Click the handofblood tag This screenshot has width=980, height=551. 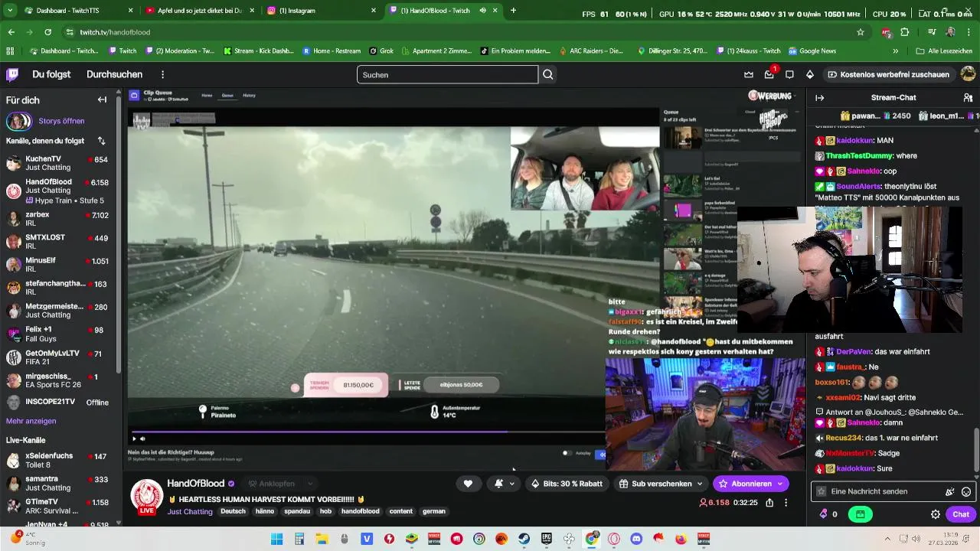tap(360, 511)
